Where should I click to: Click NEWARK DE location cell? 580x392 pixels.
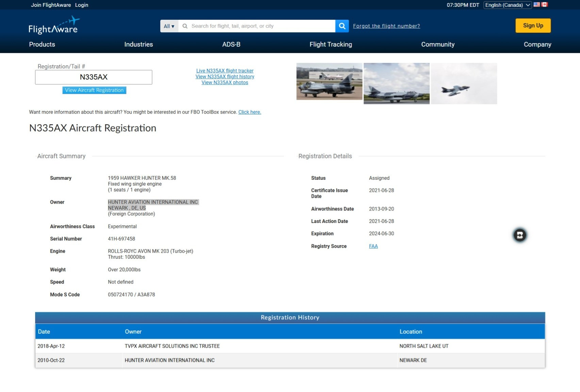pyautogui.click(x=413, y=360)
